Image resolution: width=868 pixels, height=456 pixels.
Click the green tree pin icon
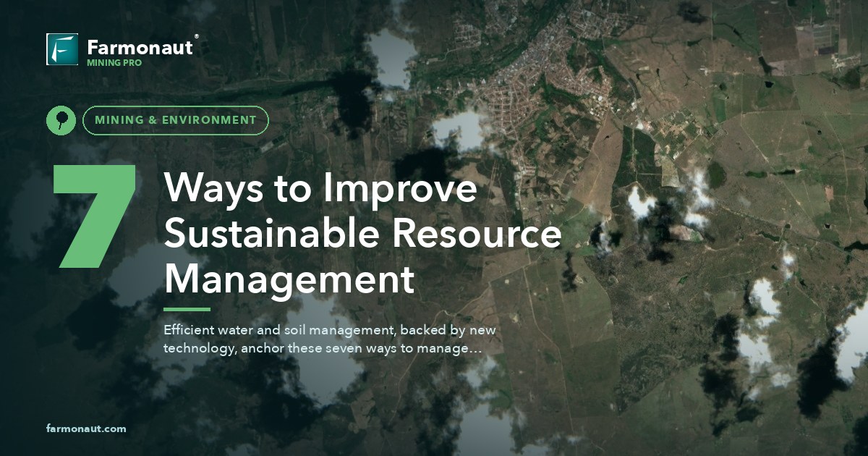tap(61, 120)
